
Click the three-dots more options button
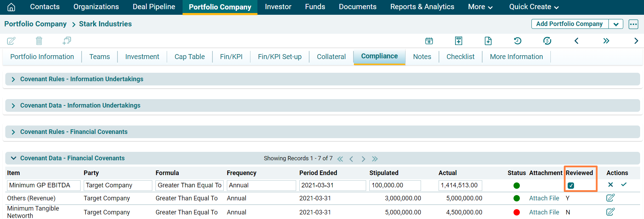(633, 24)
